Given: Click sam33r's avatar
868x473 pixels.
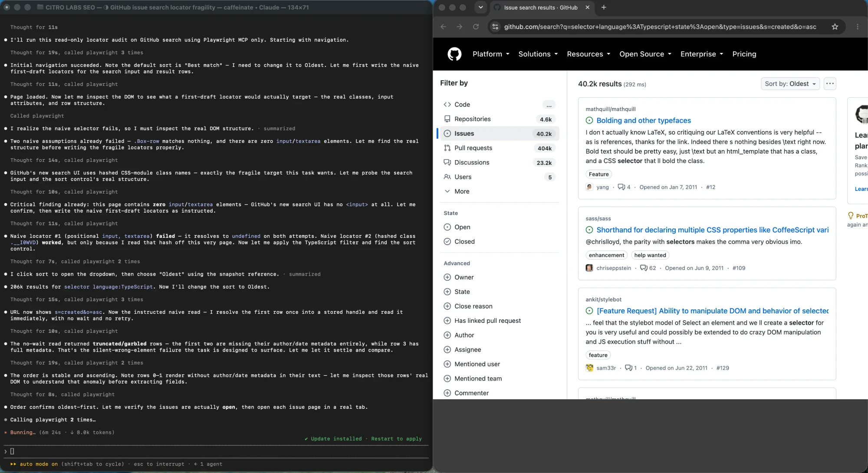Looking at the screenshot, I should coord(589,368).
